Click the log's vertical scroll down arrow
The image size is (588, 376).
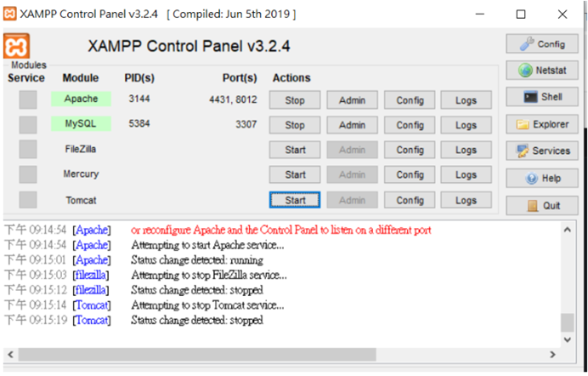pos(568,339)
